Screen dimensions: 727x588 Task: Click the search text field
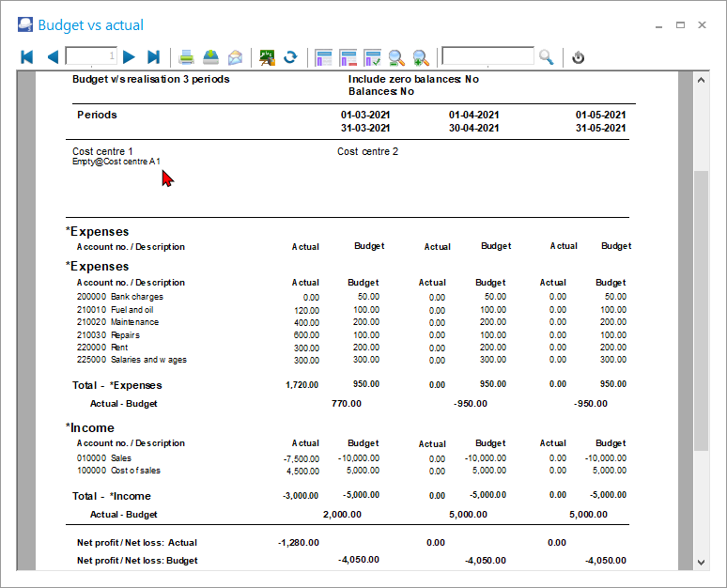pyautogui.click(x=487, y=57)
